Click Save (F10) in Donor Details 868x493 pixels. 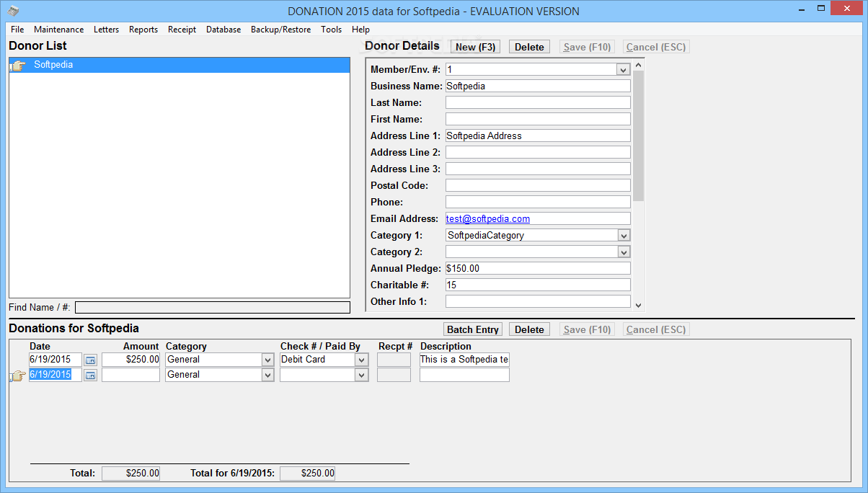[588, 47]
